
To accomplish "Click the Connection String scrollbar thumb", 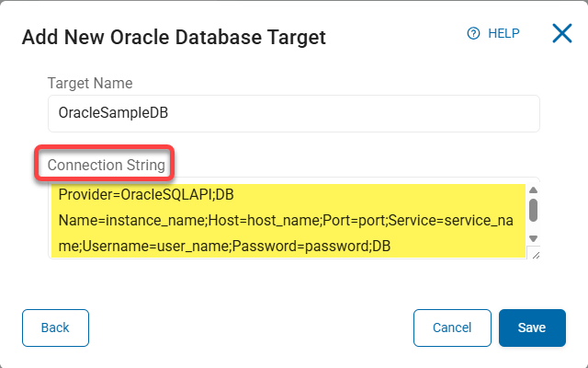I will (x=533, y=211).
